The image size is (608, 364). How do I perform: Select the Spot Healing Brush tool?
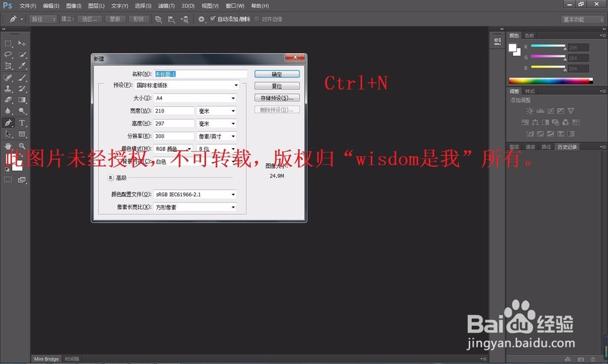[8, 78]
